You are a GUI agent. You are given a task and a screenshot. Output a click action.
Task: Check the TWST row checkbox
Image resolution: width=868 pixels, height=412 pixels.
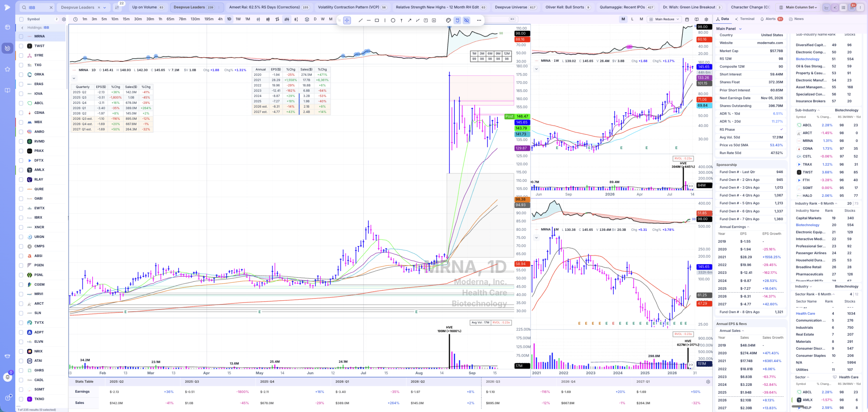(x=21, y=46)
